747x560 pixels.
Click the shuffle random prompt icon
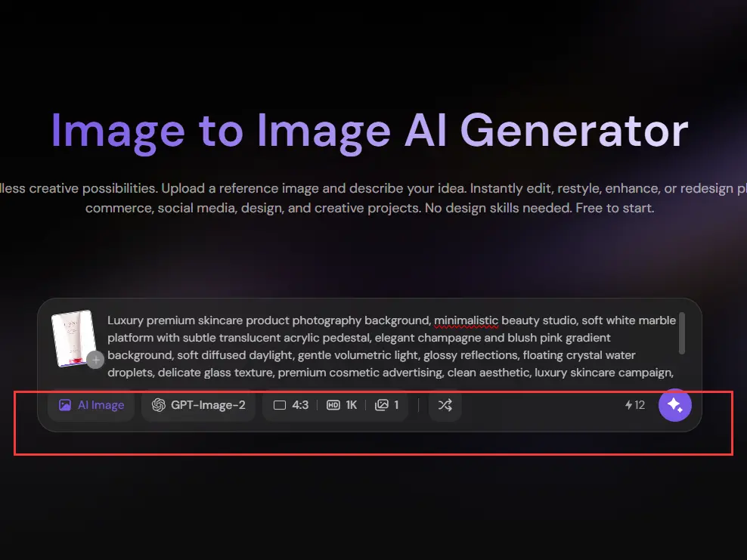click(445, 405)
